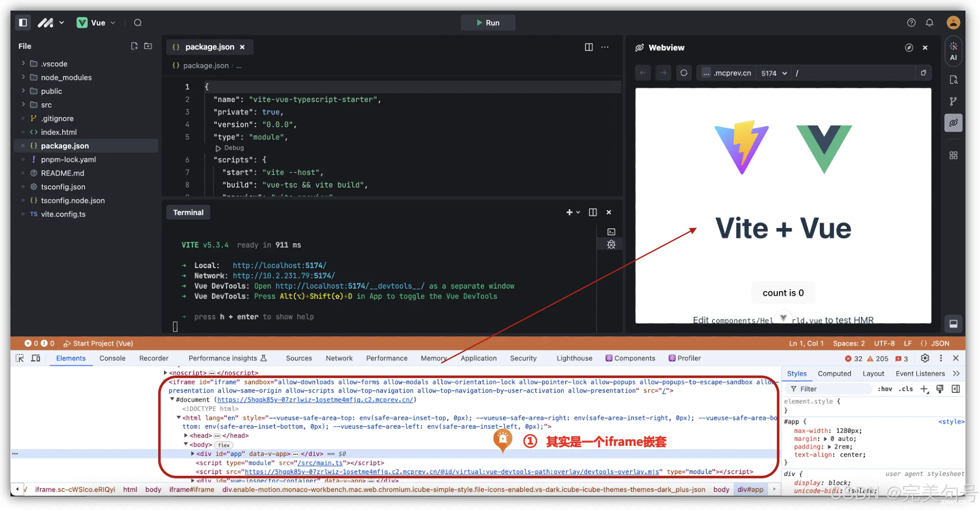Open the extensions grid icon

(953, 155)
